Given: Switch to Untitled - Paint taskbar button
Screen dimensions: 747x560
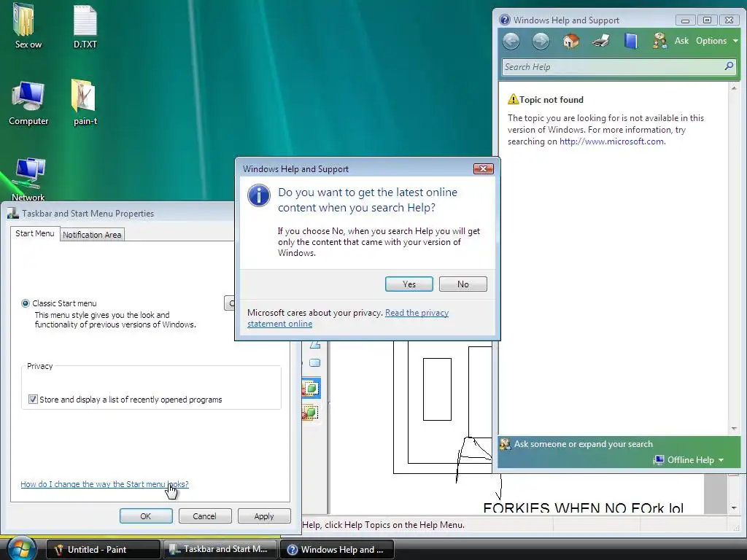Looking at the screenshot, I should [x=103, y=550].
